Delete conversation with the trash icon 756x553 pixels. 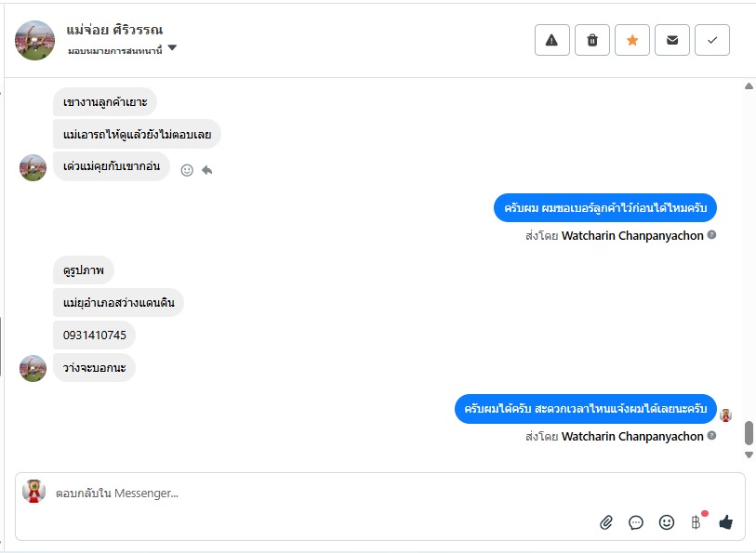(x=592, y=40)
